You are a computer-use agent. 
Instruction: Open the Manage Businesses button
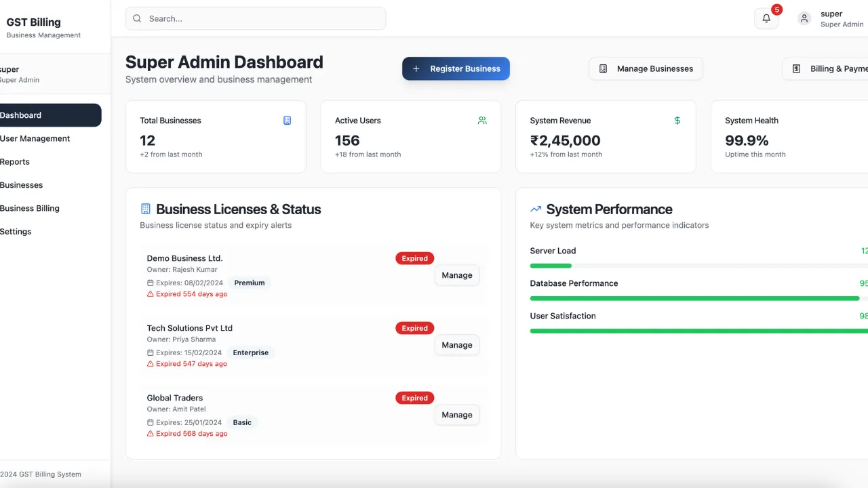click(646, 68)
